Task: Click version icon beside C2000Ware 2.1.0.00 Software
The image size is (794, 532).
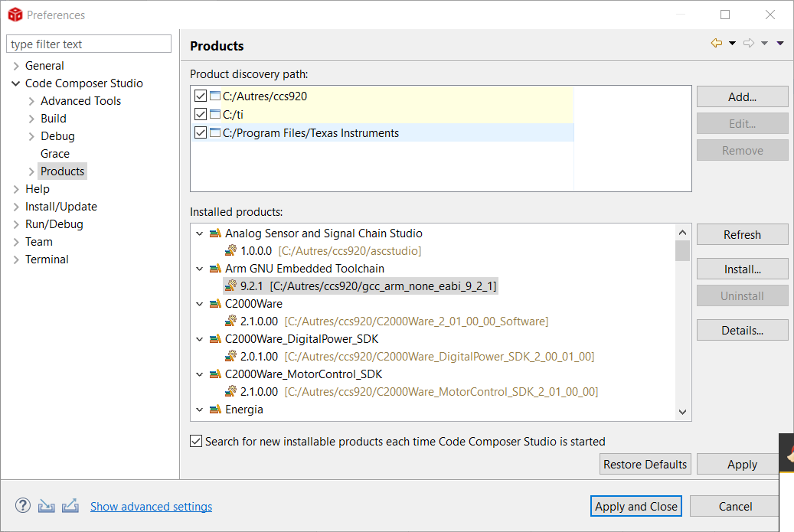Action: pyautogui.click(x=231, y=321)
